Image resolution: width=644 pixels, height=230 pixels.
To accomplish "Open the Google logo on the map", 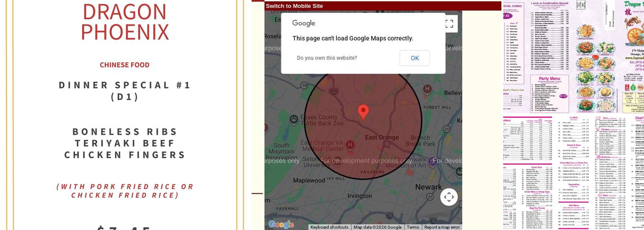I will coord(281,225).
